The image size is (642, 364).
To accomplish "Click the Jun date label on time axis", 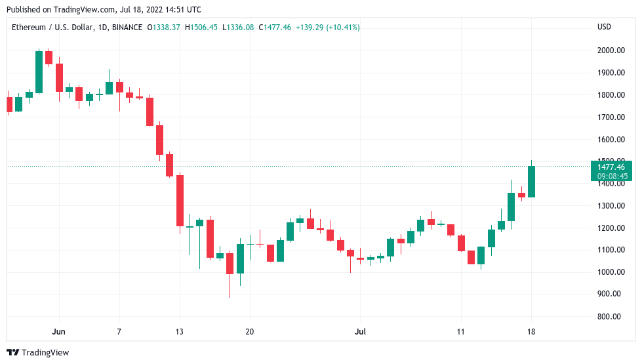I will pyautogui.click(x=58, y=332).
